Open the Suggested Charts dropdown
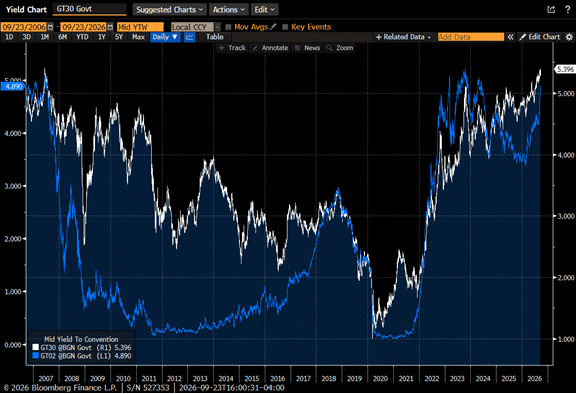The height and width of the screenshot is (394, 577). click(x=169, y=10)
